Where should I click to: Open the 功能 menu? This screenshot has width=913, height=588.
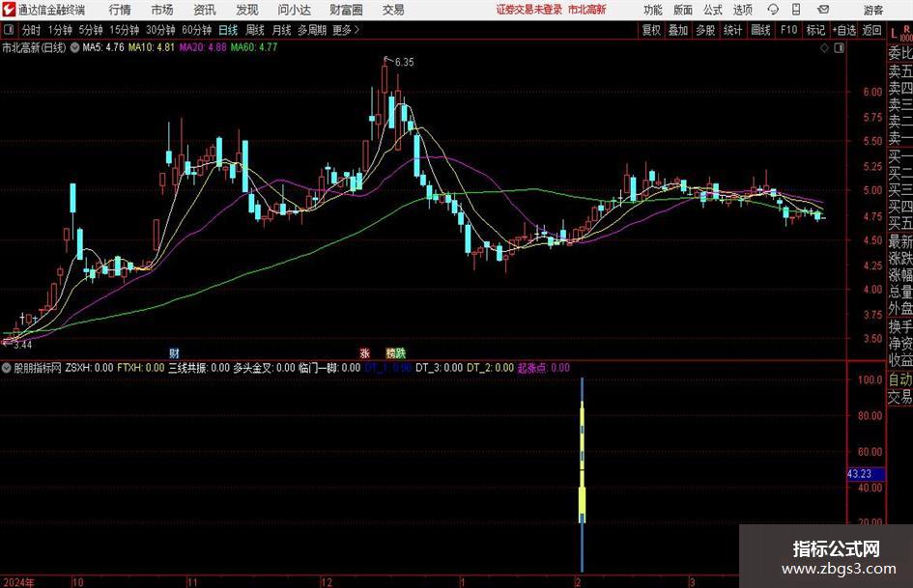tap(653, 10)
